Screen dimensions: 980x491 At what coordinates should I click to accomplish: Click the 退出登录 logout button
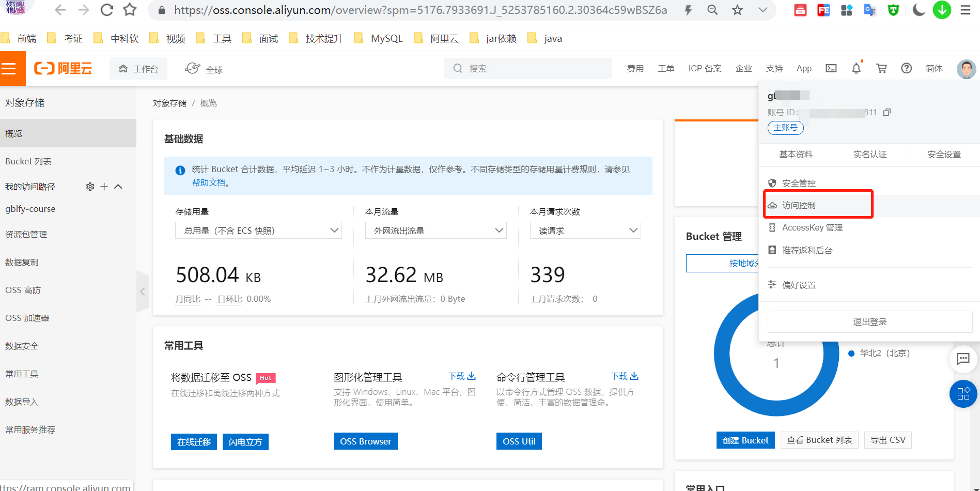[869, 321]
